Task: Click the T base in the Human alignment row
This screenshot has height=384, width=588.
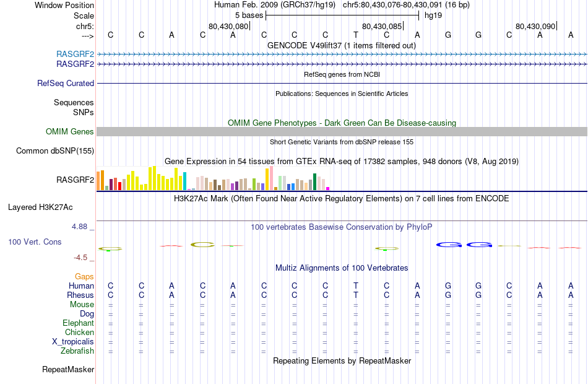Action: (x=355, y=286)
